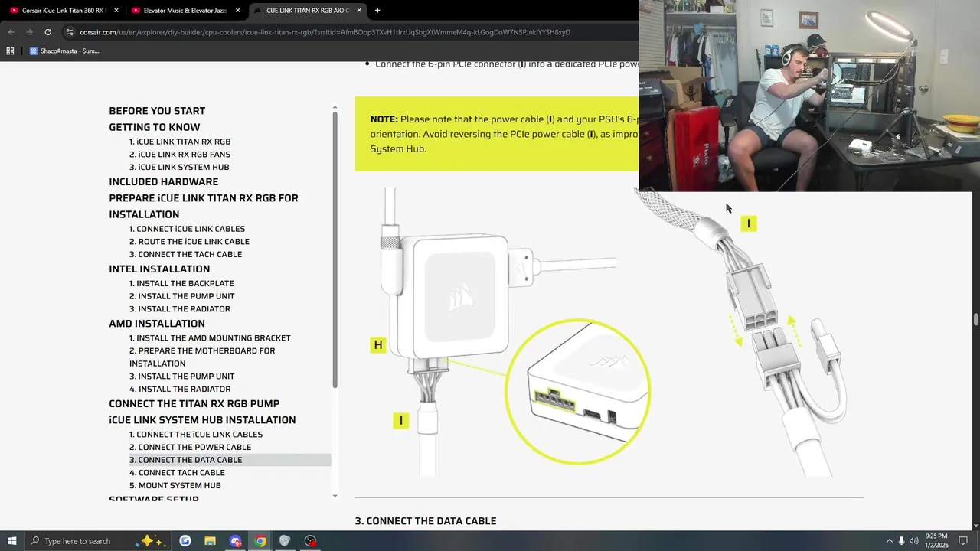Select 1. INSTALL THE AMD MOUNTING BRACKET
980x551 pixels.
pos(210,338)
